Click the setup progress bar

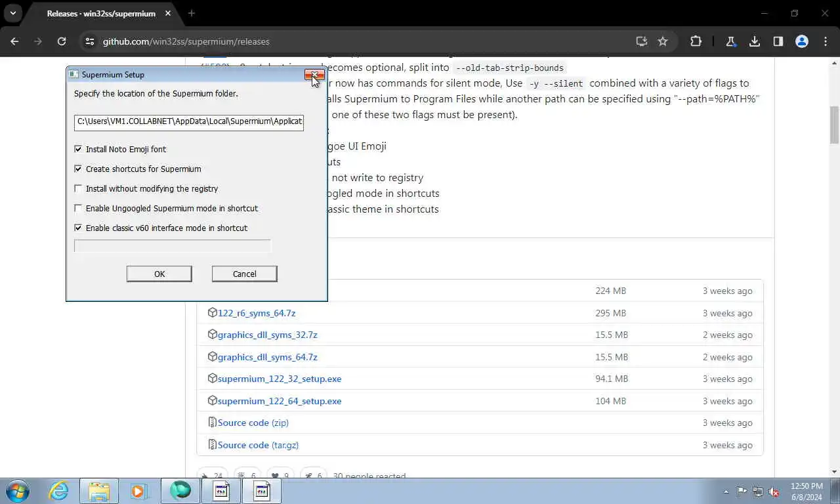click(173, 245)
